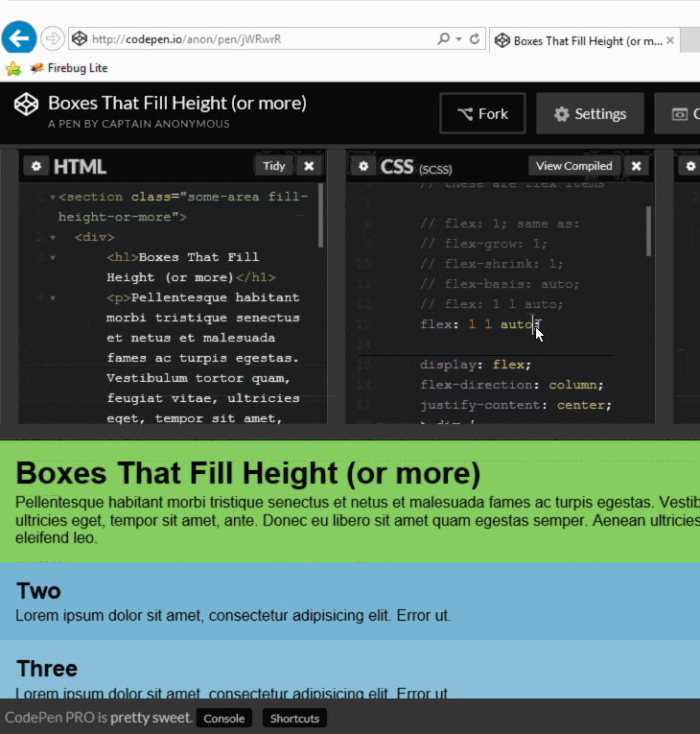700x734 pixels.
Task: Open HTML editor settings gear
Action: (36, 166)
